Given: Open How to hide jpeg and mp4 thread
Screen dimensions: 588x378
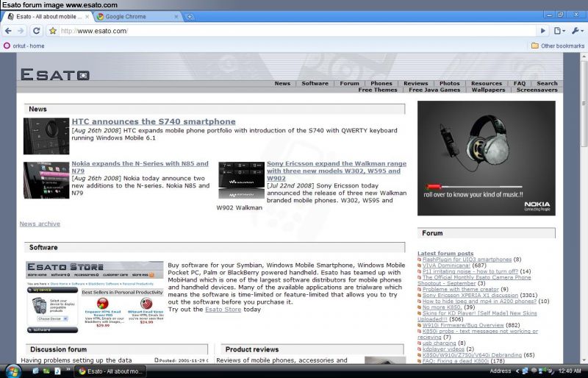Looking at the screenshot, I should point(480,301).
